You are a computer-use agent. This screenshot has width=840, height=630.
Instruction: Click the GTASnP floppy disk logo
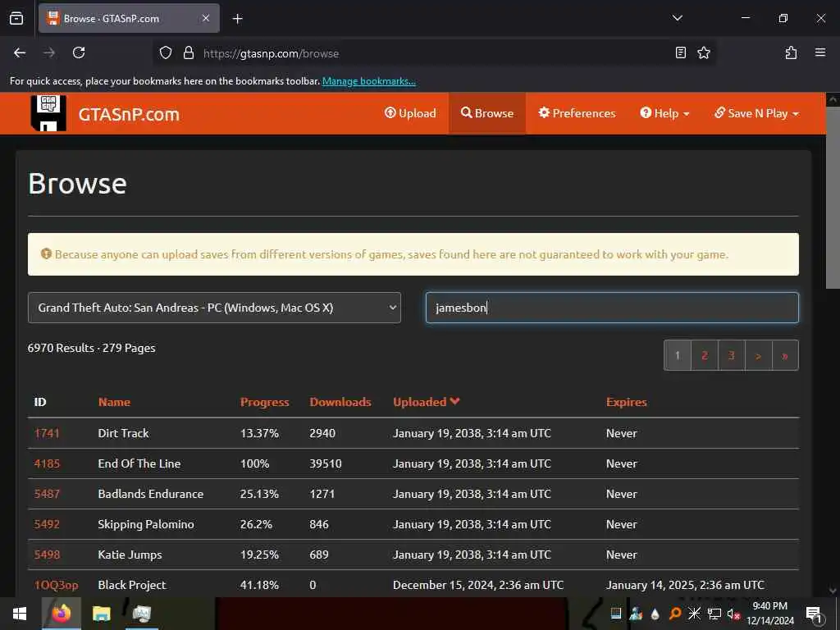48,113
